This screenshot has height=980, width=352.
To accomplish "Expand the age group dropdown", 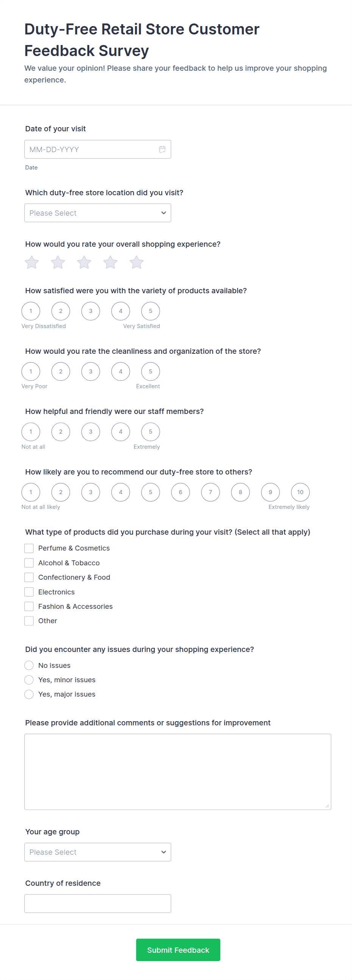I will click(x=97, y=852).
